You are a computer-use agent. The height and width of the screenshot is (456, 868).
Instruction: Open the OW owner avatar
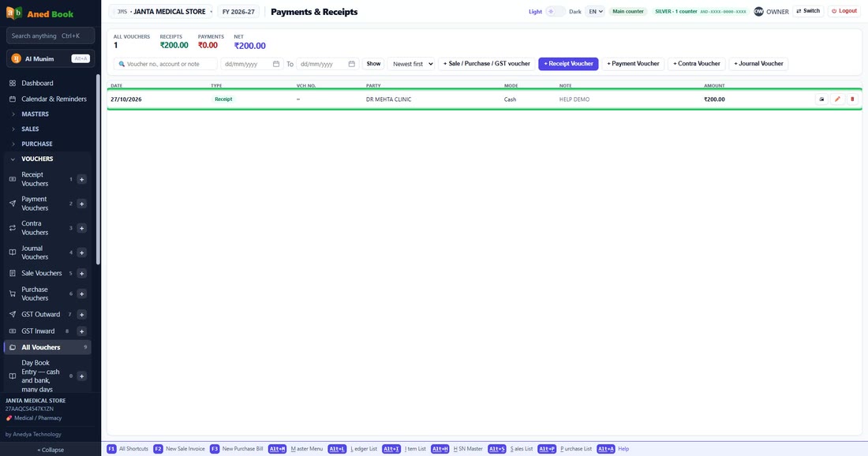coord(758,12)
